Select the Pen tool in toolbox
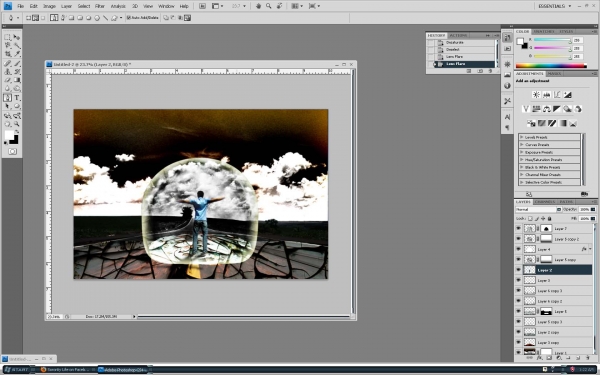The width and height of the screenshot is (600, 375). pyautogui.click(x=7, y=98)
